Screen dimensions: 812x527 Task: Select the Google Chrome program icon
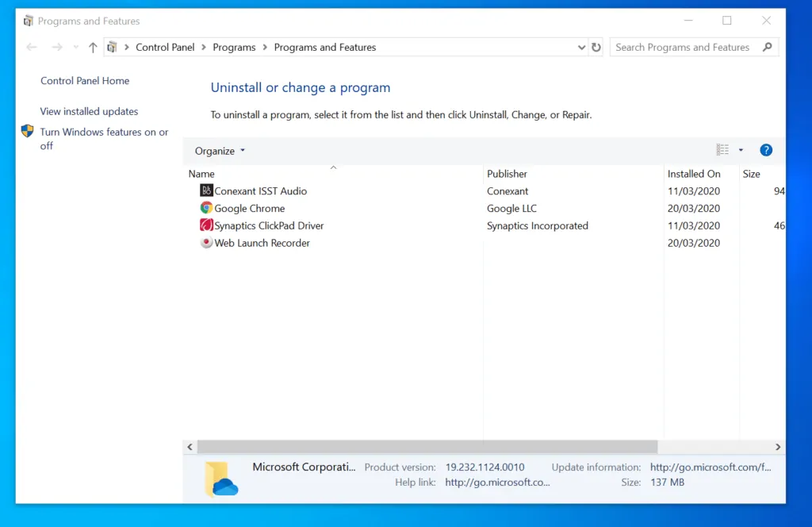pyautogui.click(x=207, y=208)
